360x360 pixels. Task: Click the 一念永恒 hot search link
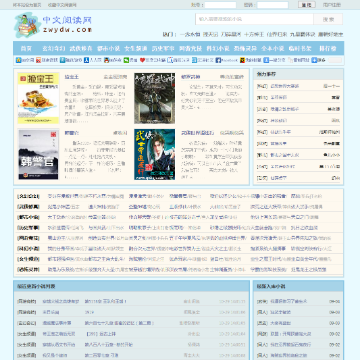tap(190, 34)
